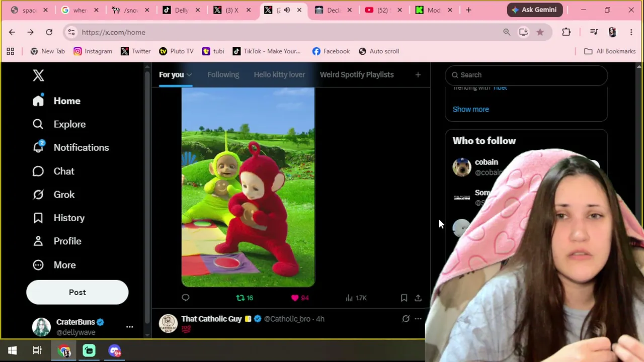Expand the For you timeline chevron
644x362 pixels.
pyautogui.click(x=189, y=75)
